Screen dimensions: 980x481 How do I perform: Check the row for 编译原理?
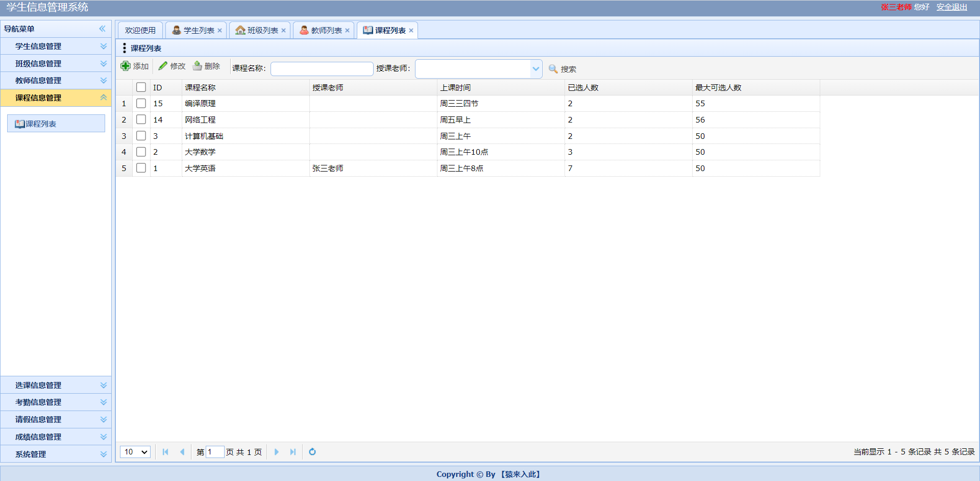141,103
